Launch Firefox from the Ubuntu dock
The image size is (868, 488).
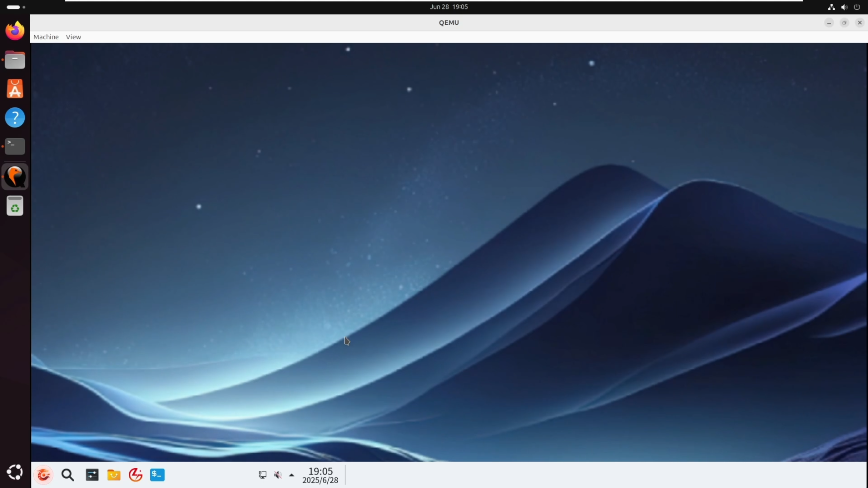(x=15, y=31)
